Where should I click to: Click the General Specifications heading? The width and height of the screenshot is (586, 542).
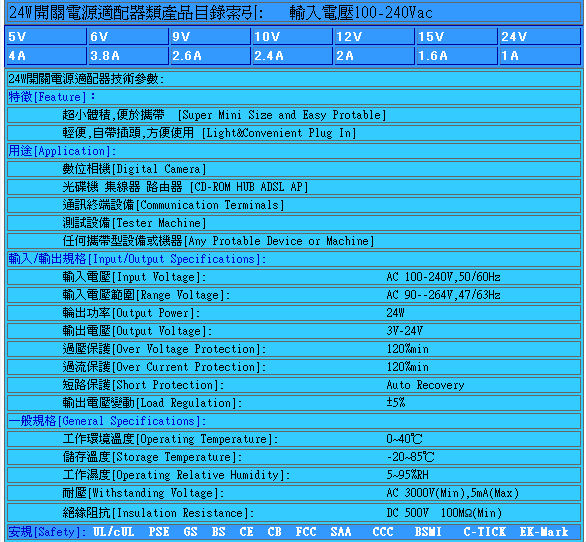[x=107, y=421]
